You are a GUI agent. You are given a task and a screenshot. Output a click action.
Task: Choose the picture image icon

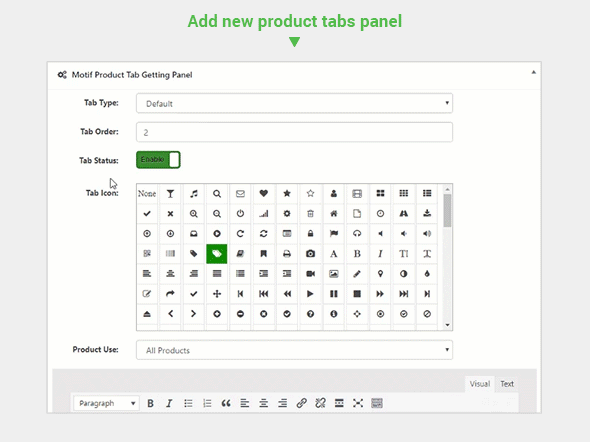coord(333,274)
